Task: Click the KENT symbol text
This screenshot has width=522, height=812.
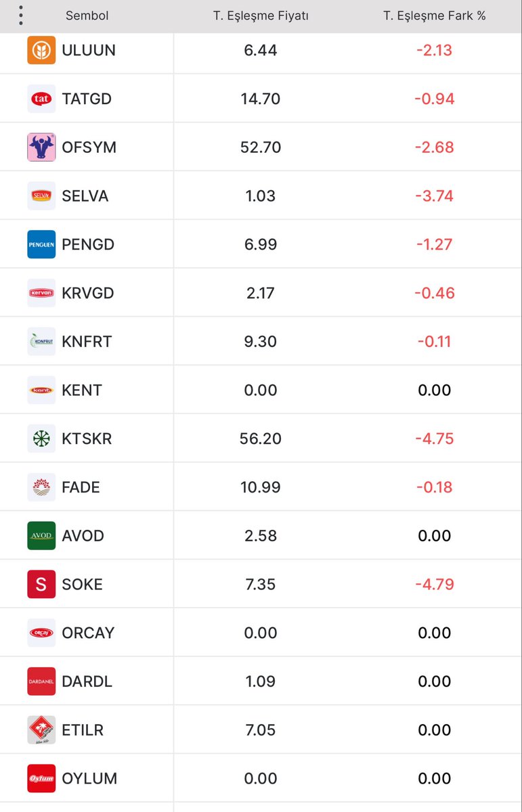Action: pyautogui.click(x=81, y=390)
